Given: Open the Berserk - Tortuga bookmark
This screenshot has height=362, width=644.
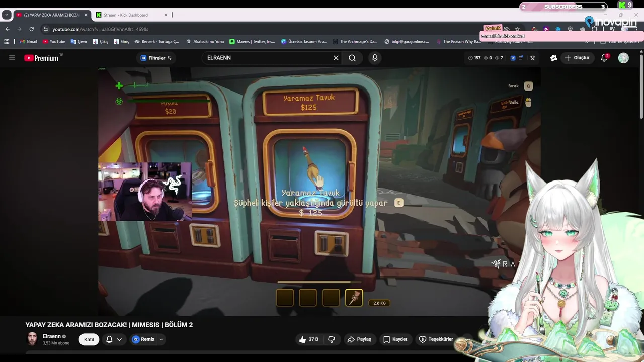Looking at the screenshot, I should click(157, 42).
